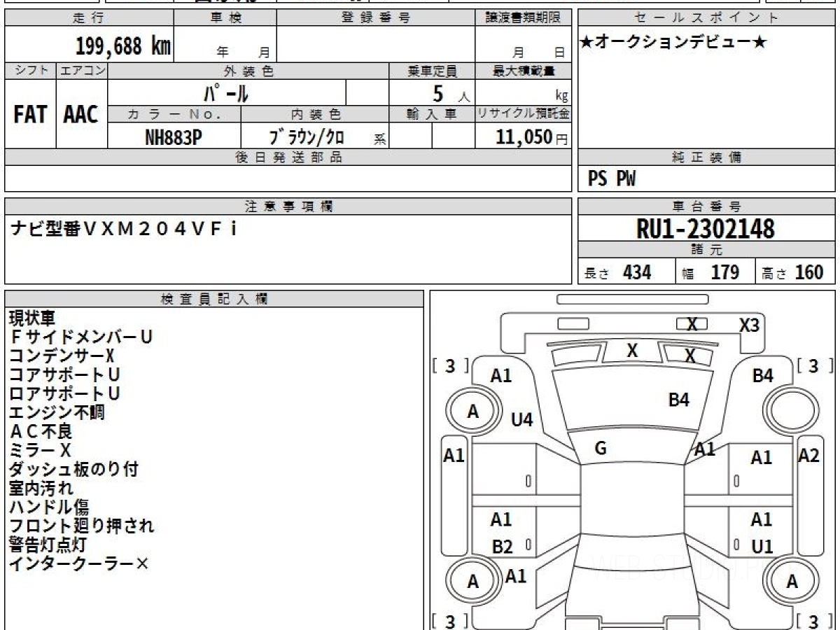Screen dimensions: 840x630
Task: Select the FAT shift value
Action: 30,115
